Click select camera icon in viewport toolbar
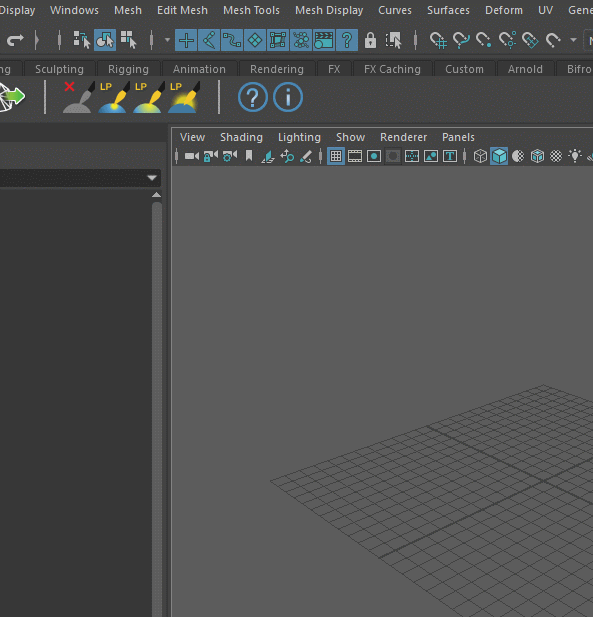The height and width of the screenshot is (617, 593). point(192,156)
